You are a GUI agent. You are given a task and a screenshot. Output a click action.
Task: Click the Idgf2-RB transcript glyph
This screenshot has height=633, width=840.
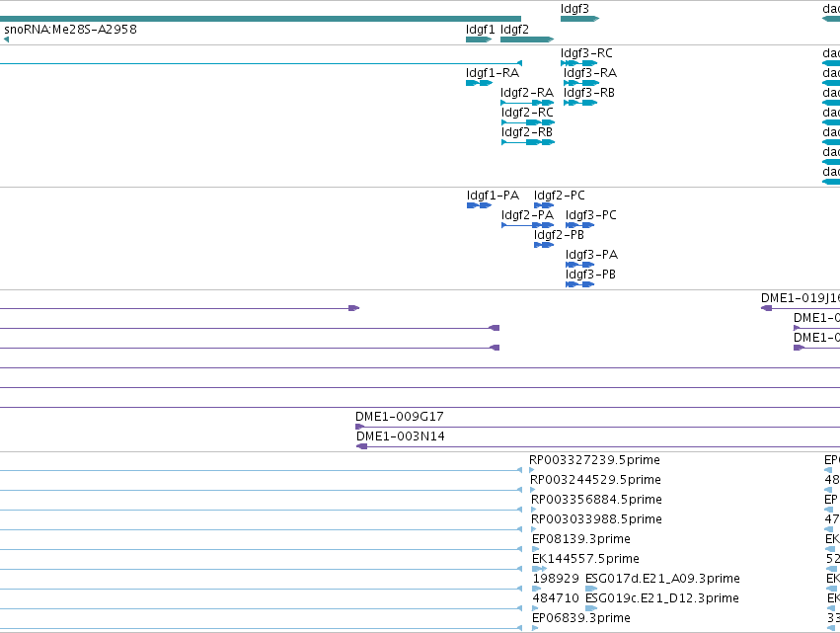528,142
